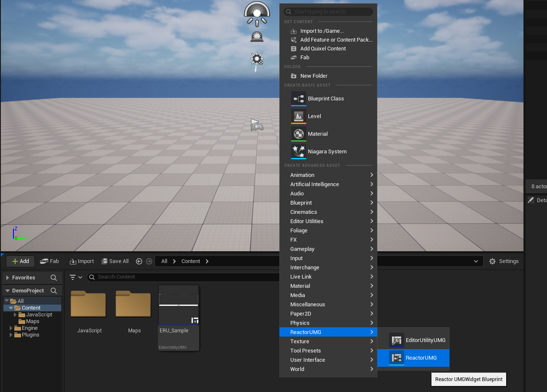The image size is (547, 392).
Task: Expand the Engine folder in tree
Action: (11, 328)
